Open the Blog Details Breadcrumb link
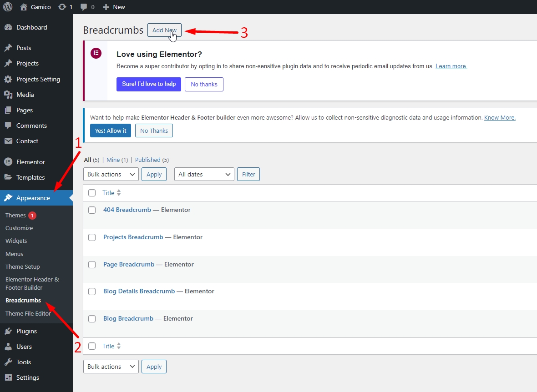The image size is (537, 392). (x=139, y=291)
